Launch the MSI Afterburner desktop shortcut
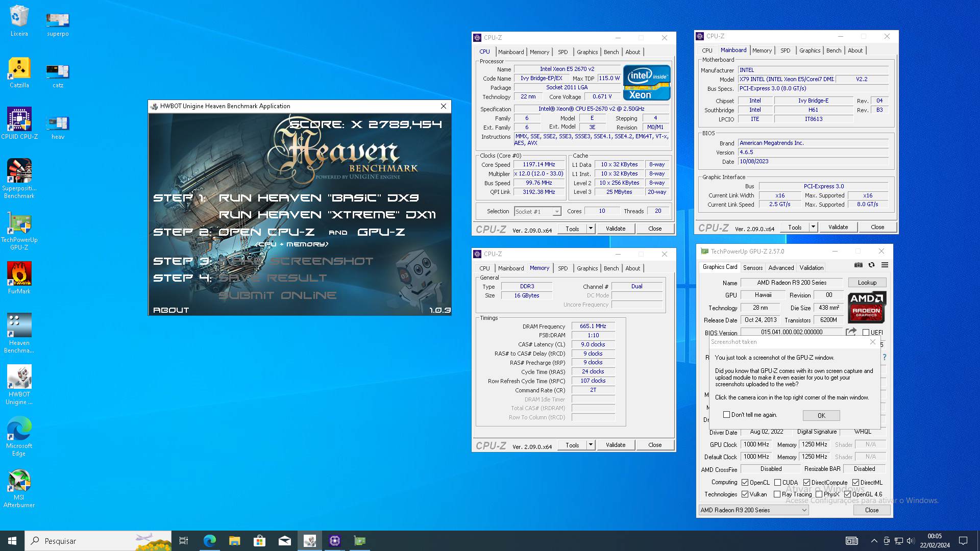This screenshot has height=551, width=980. pos(19,488)
